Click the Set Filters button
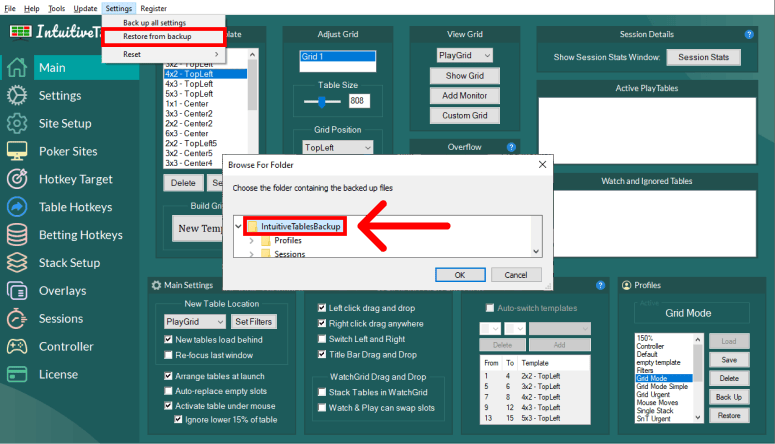 tap(254, 321)
